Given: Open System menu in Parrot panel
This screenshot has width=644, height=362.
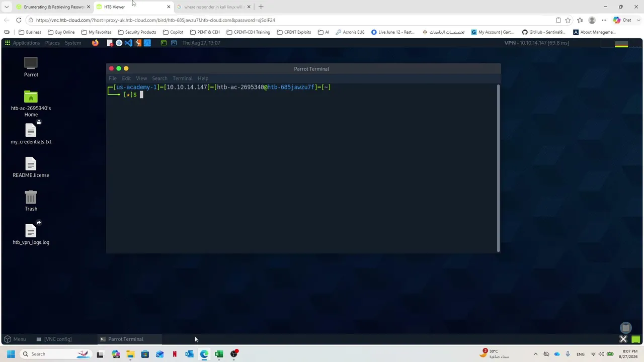Looking at the screenshot, I should pos(72,43).
